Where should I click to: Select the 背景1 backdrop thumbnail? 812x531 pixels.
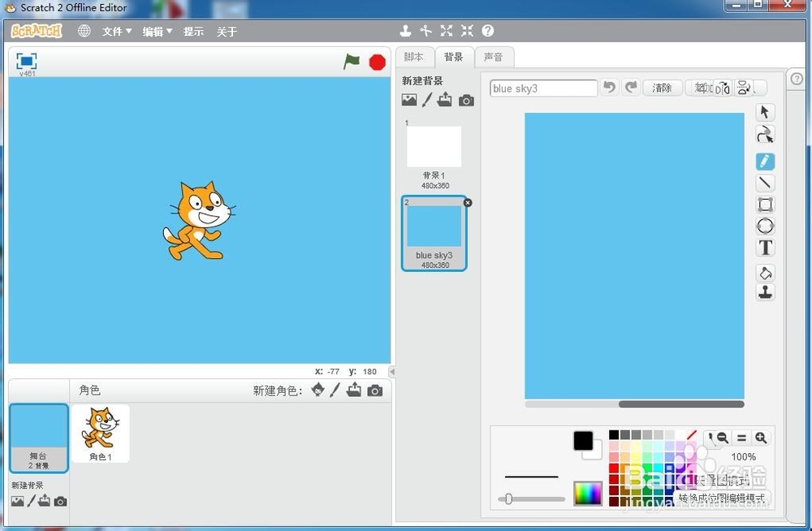[434, 154]
